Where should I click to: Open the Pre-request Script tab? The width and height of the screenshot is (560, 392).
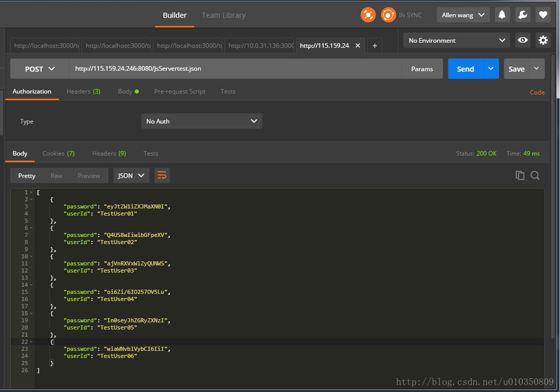180,92
